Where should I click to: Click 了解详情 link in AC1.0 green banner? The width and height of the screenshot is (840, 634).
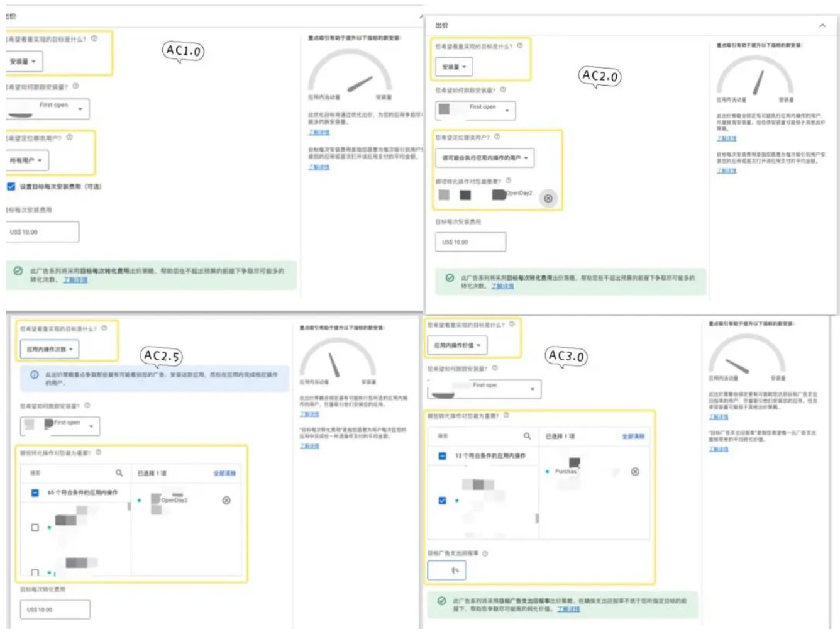coord(75,280)
